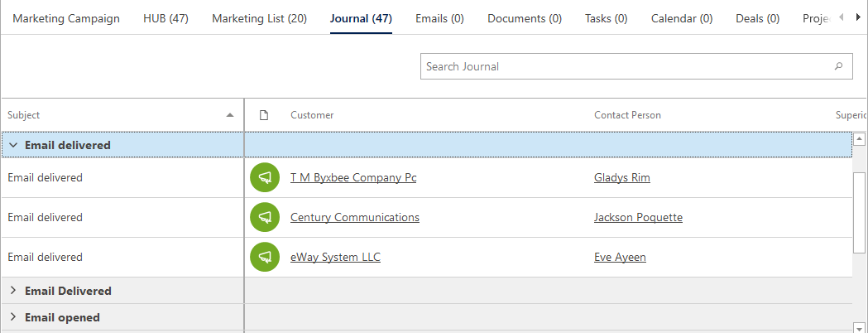The image size is (868, 333).
Task: Open the Marketing Campaign tab
Action: click(x=66, y=18)
